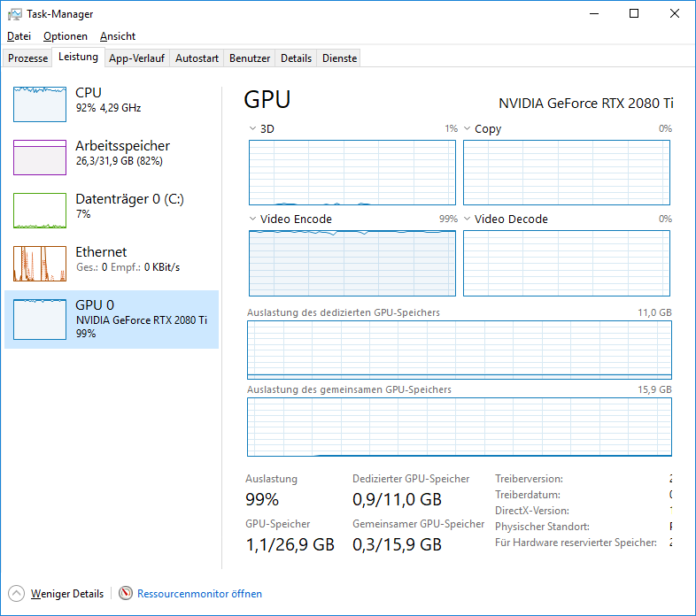Switch to the Autostart tab
Image resolution: width=696 pixels, height=616 pixels.
pyautogui.click(x=197, y=58)
